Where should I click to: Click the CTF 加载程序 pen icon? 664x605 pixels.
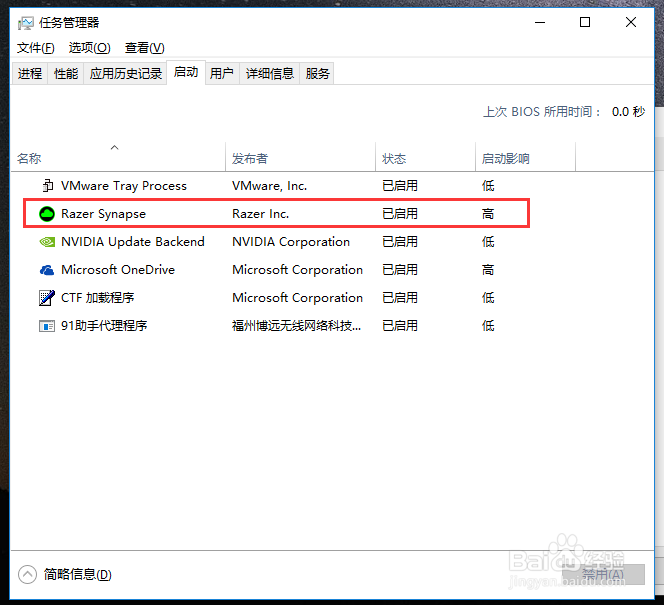tap(47, 298)
